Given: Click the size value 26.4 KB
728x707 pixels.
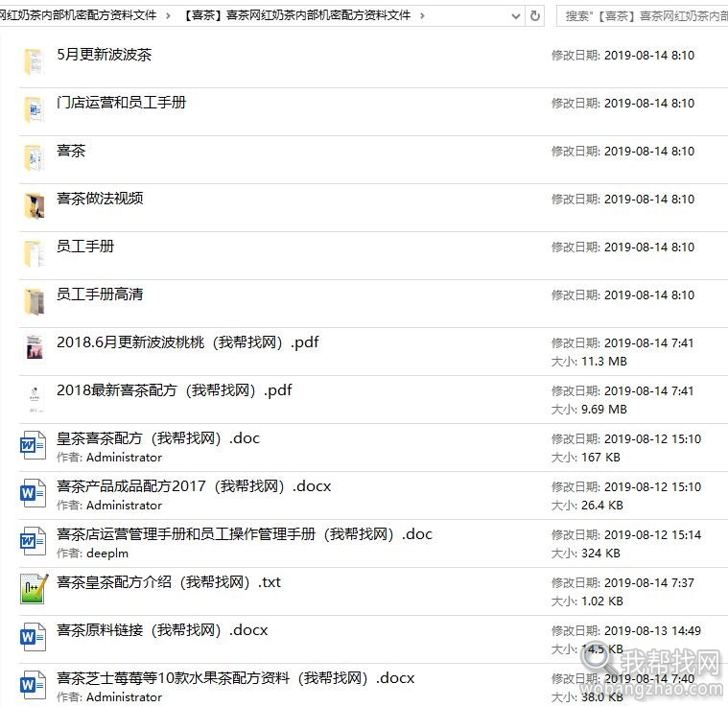Looking at the screenshot, I should (602, 505).
